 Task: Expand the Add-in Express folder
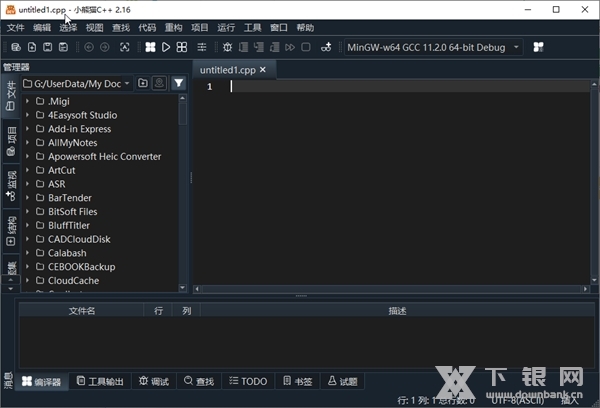coord(27,129)
